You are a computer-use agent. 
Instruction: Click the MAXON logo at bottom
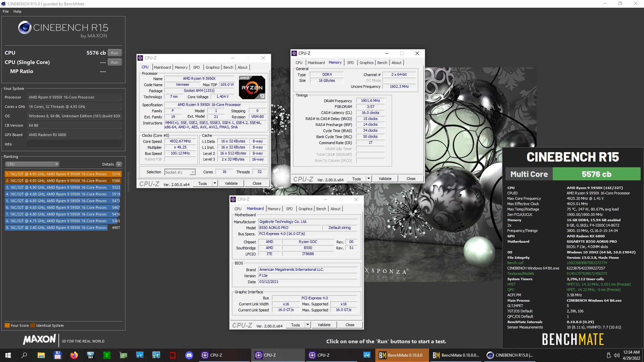tap(39, 339)
